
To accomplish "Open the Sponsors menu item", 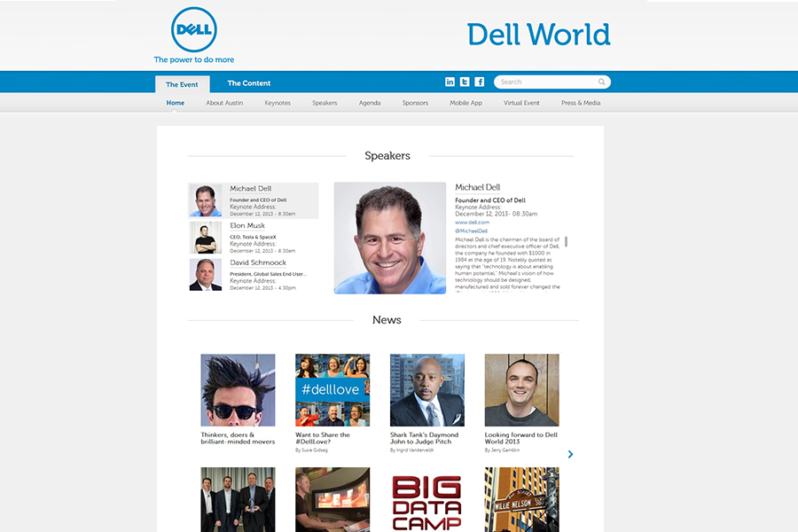I will (415, 103).
